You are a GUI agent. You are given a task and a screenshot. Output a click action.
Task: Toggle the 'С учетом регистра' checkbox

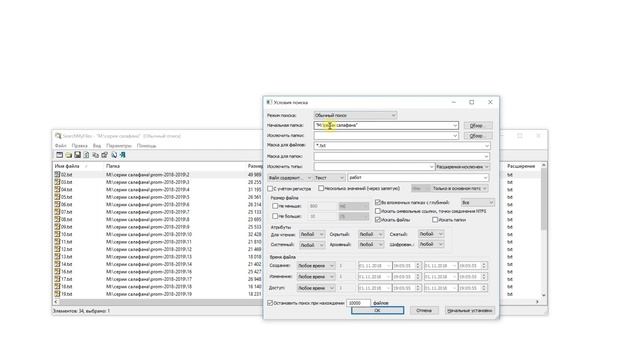[x=270, y=189]
